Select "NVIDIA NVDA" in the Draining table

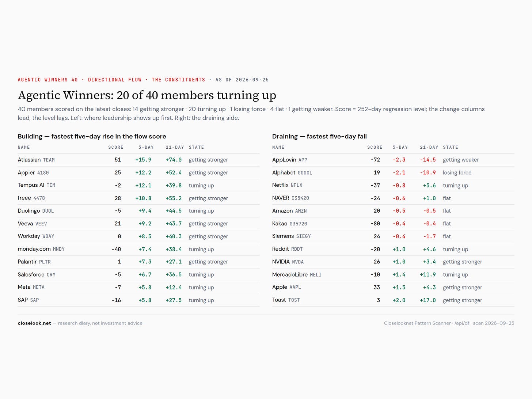point(288,262)
